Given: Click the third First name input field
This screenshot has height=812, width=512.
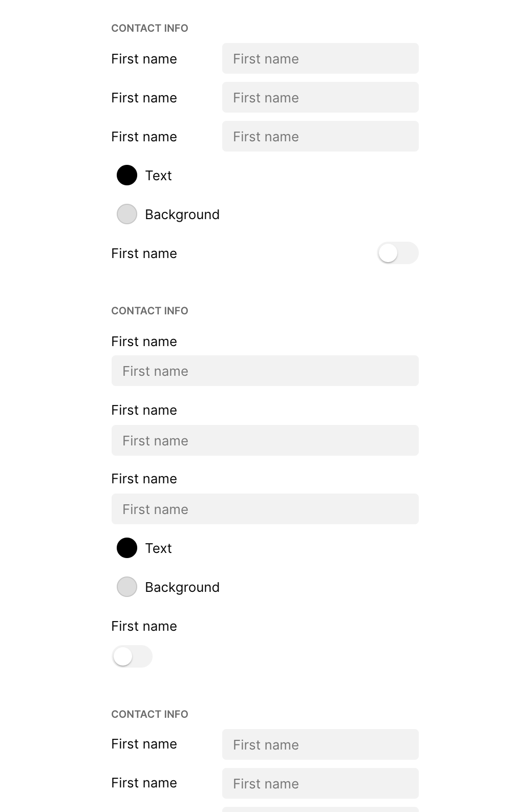Looking at the screenshot, I should [x=320, y=136].
